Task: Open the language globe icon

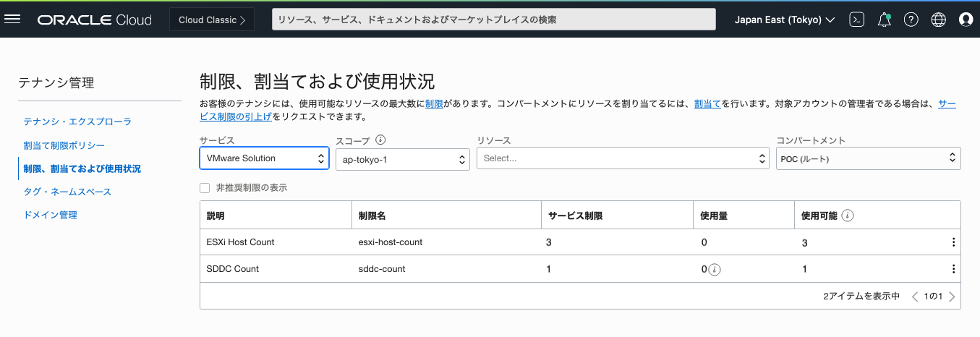Action: click(938, 20)
